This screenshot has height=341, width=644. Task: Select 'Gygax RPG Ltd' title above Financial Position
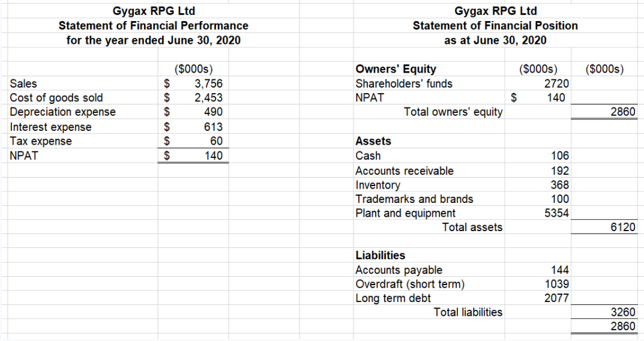pyautogui.click(x=495, y=11)
